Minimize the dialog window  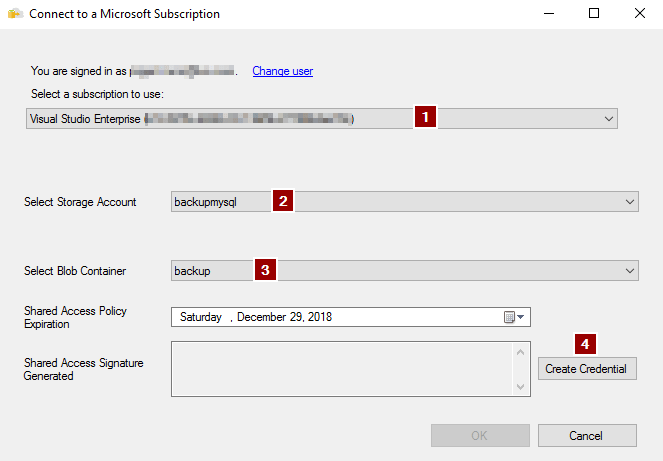[549, 14]
